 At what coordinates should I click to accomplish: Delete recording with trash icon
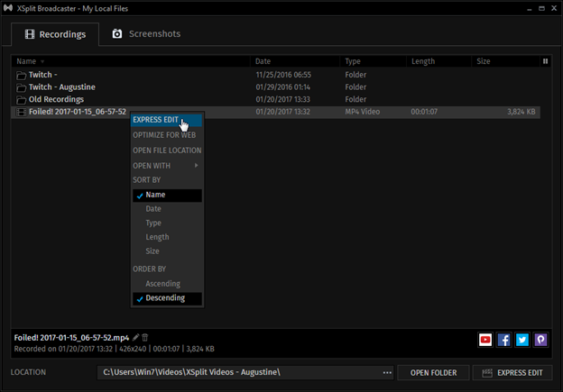point(145,337)
